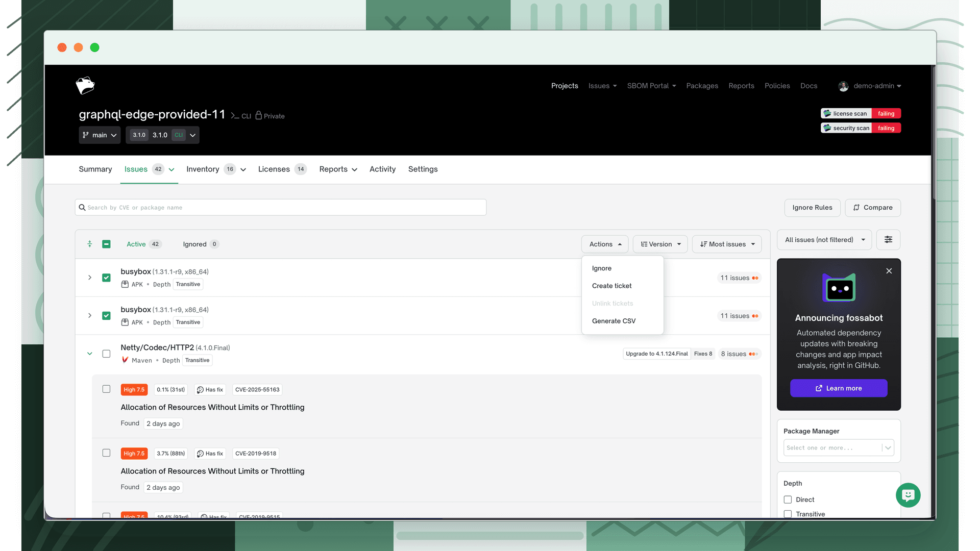Click severity dots on Netty 8 issues
This screenshot has width=980, height=551.
pyautogui.click(x=753, y=354)
